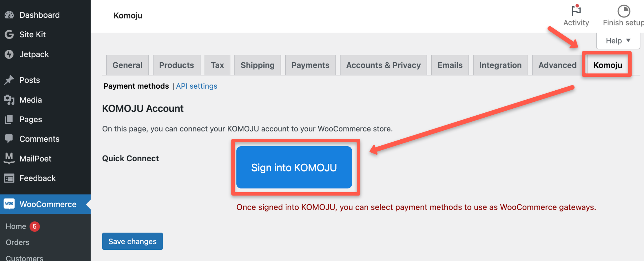Click the Finish setup progress icon
This screenshot has height=261, width=644.
(x=623, y=11)
